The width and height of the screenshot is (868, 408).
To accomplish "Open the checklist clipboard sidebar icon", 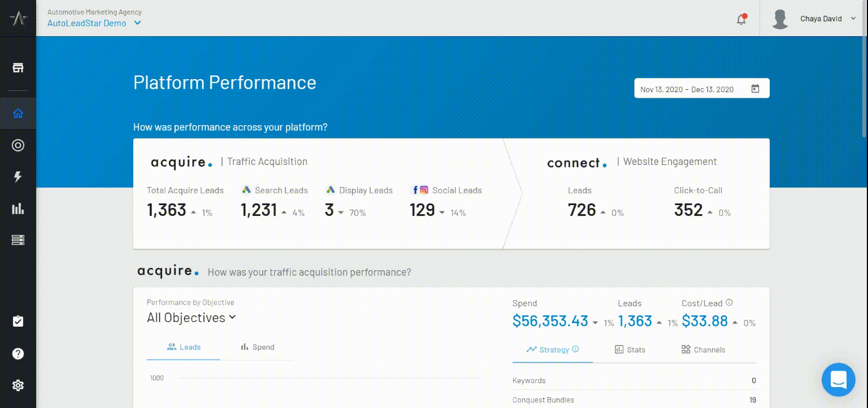I will 18,322.
